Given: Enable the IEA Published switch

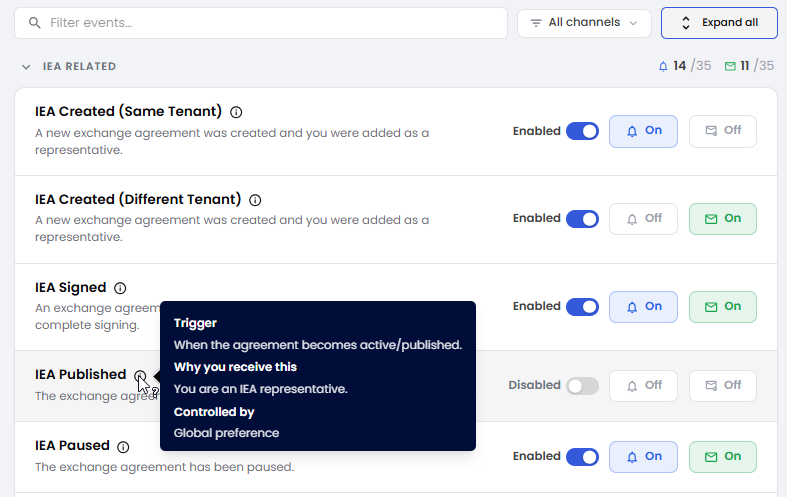Looking at the screenshot, I should point(582,386).
